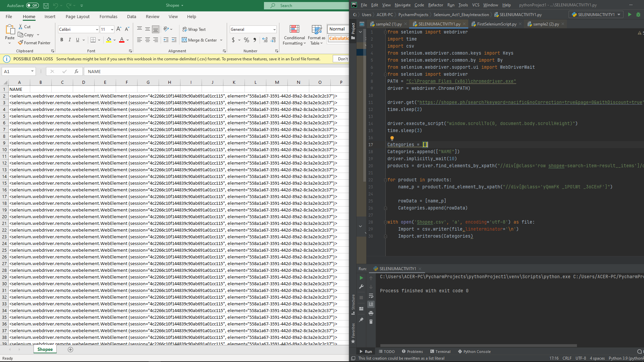This screenshot has height=362, width=644.
Task: Click the Font Color red swatch button
Action: point(122,40)
